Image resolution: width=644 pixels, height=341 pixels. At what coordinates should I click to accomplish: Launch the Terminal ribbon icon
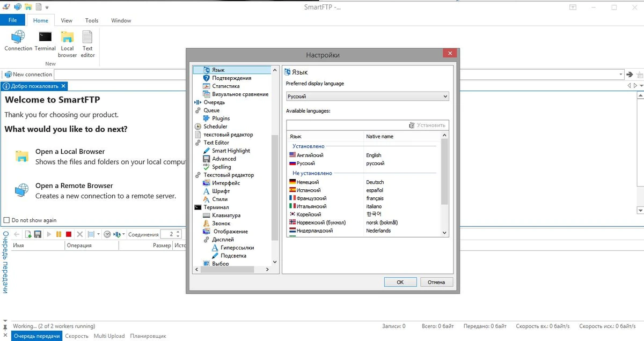45,41
